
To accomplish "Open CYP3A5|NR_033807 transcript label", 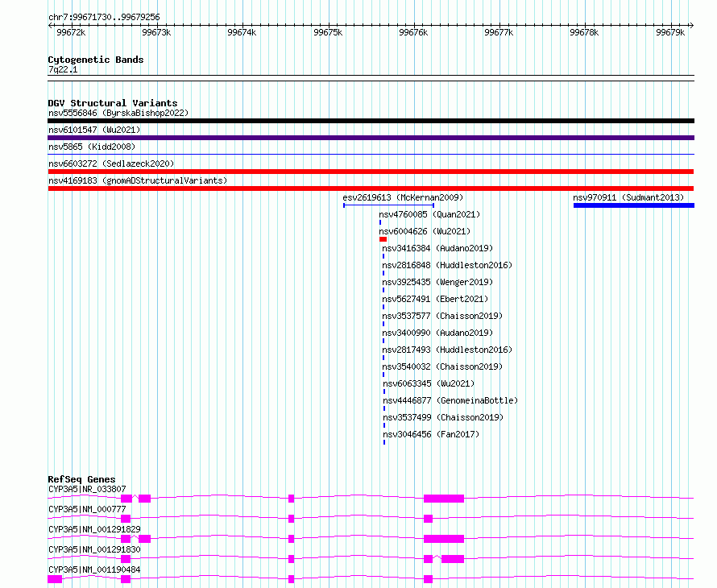I will 87,489.
